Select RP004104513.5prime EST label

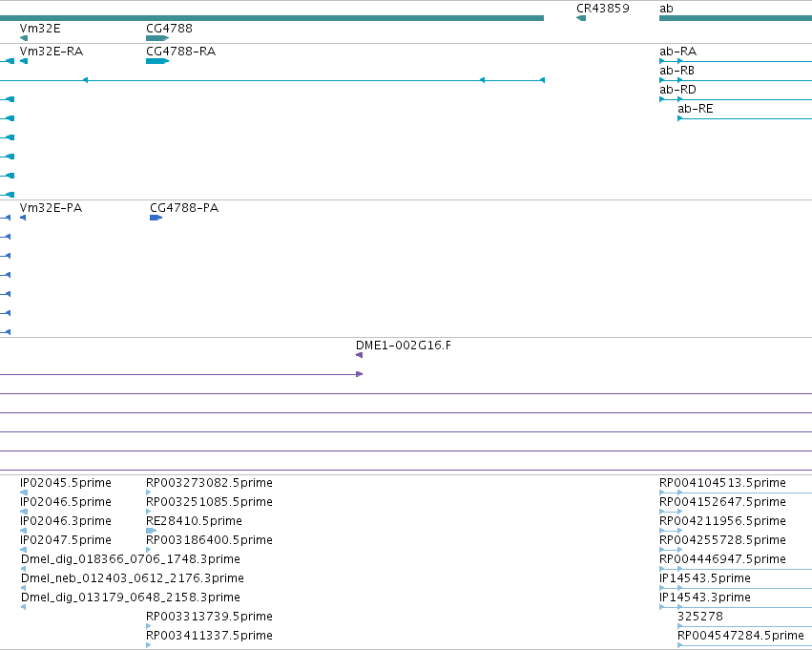click(722, 483)
